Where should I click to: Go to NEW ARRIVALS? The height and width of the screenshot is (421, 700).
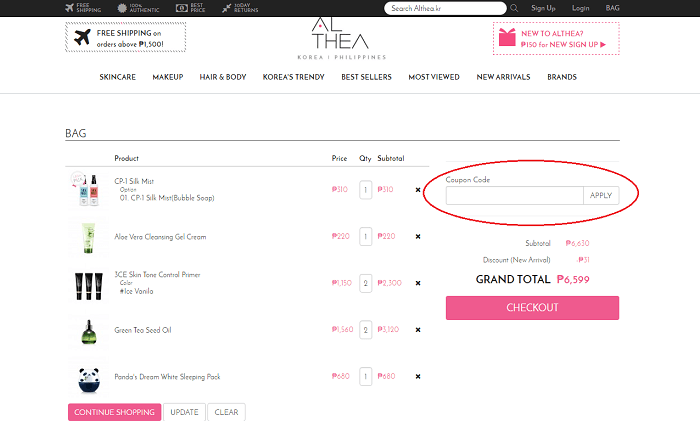tap(503, 77)
